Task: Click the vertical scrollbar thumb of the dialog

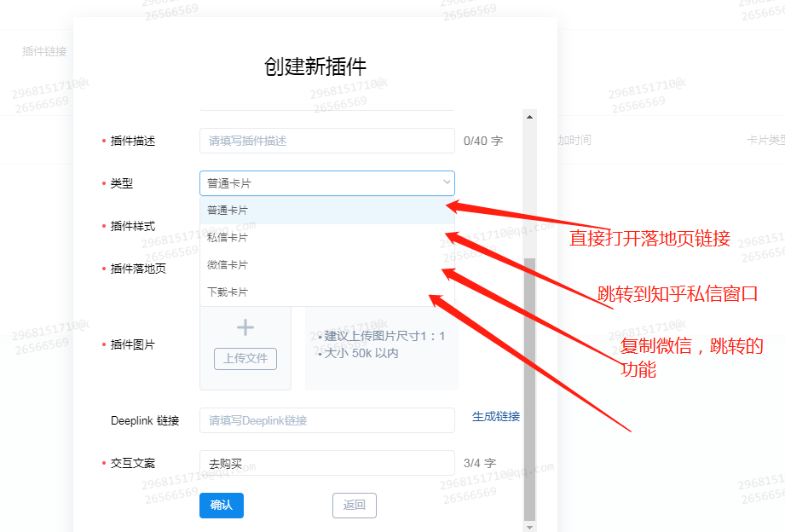Action: [529, 390]
